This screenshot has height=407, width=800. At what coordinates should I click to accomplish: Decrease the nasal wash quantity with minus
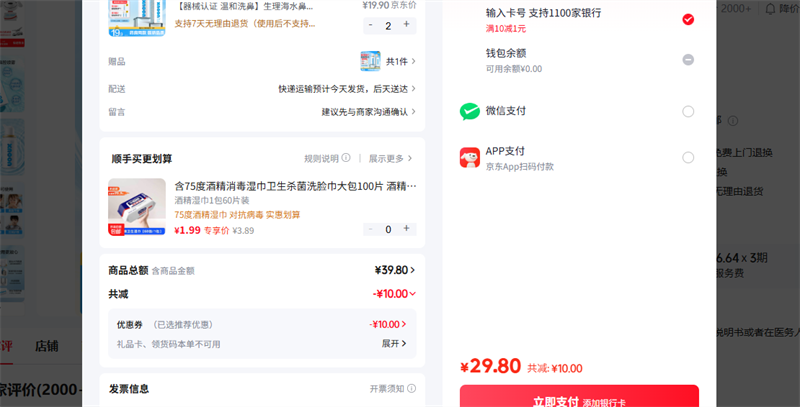point(370,25)
